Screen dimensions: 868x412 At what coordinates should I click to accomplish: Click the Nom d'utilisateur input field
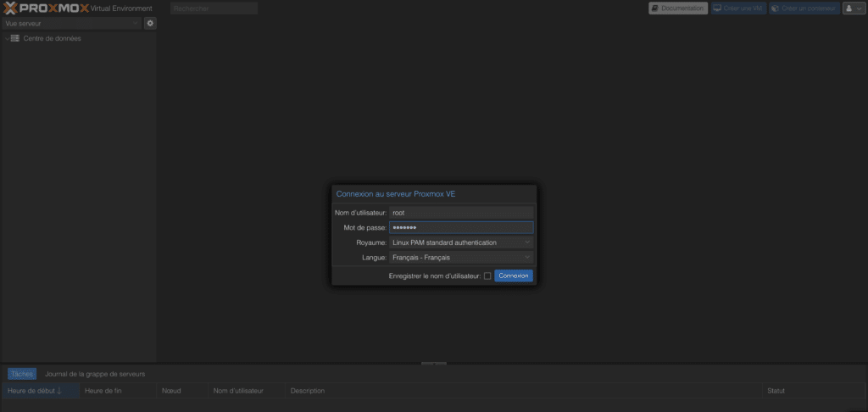pos(461,213)
